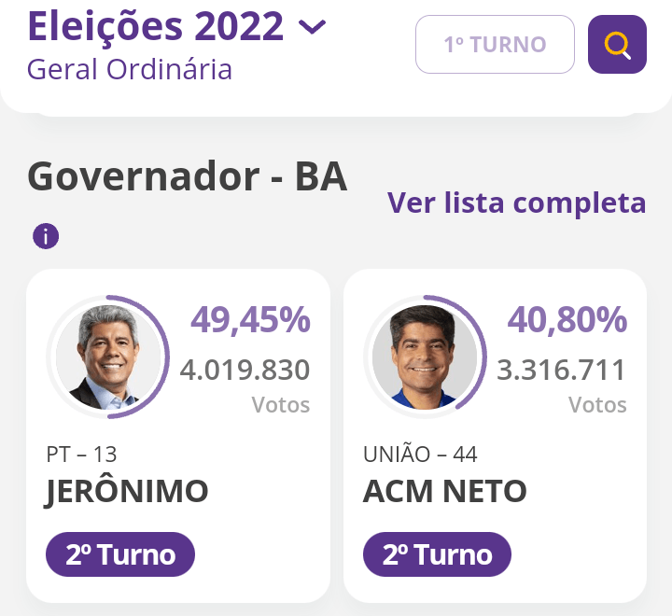Expand the Eleições 2022 dropdown chevron

point(313,27)
